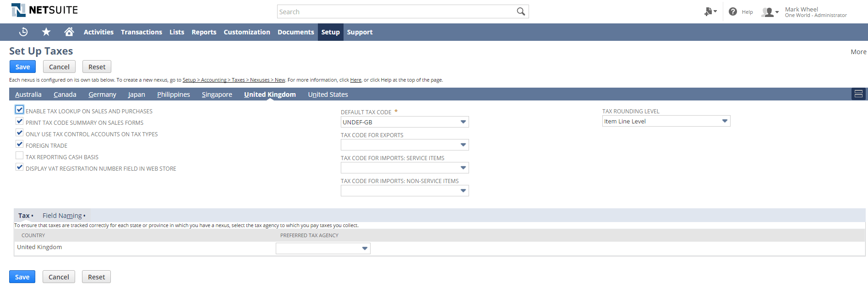Select the Tax subtab

click(x=26, y=216)
